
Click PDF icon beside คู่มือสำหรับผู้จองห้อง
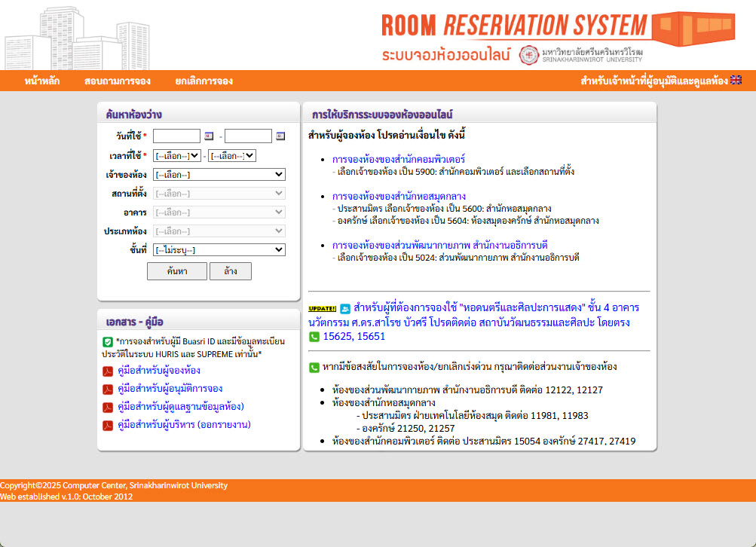coord(108,371)
